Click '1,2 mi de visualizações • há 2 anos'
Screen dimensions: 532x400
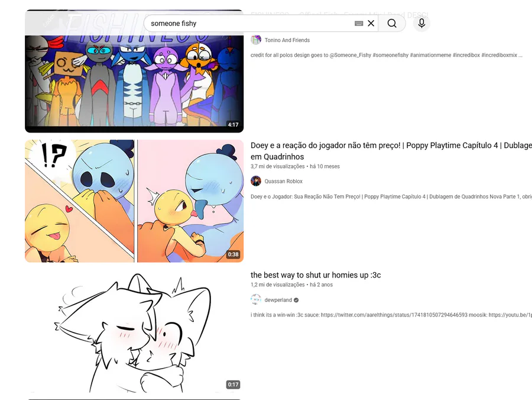tap(291, 285)
